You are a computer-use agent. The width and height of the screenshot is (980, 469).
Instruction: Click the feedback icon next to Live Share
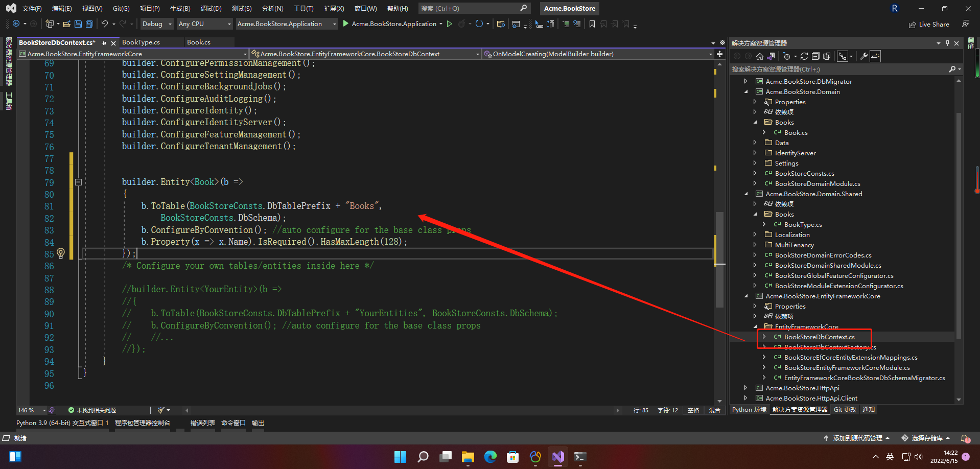coord(965,24)
